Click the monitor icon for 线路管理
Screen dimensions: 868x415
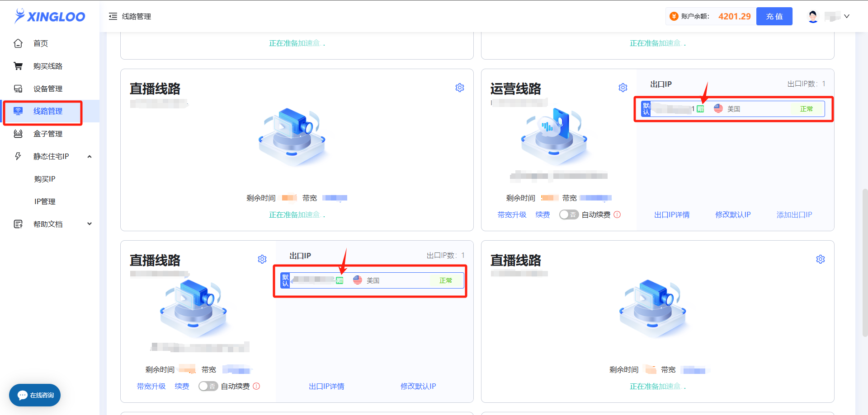[18, 111]
